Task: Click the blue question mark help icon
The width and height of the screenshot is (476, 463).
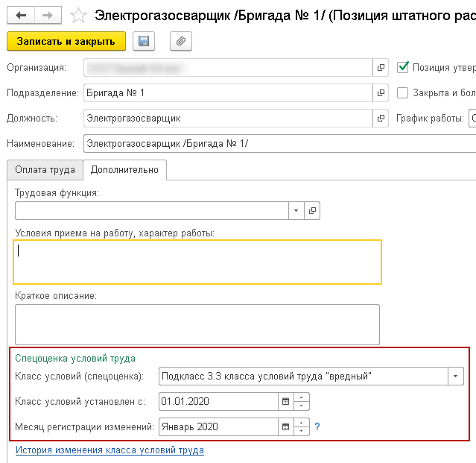Action: coord(317,427)
